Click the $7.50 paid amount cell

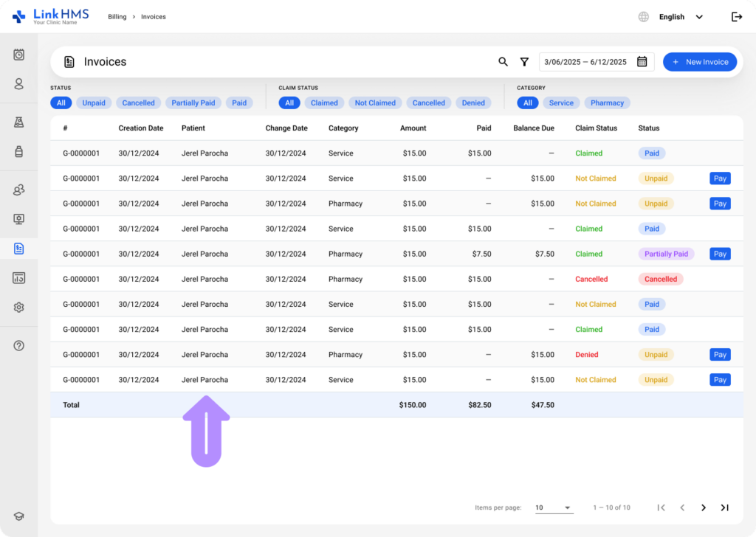[481, 254]
